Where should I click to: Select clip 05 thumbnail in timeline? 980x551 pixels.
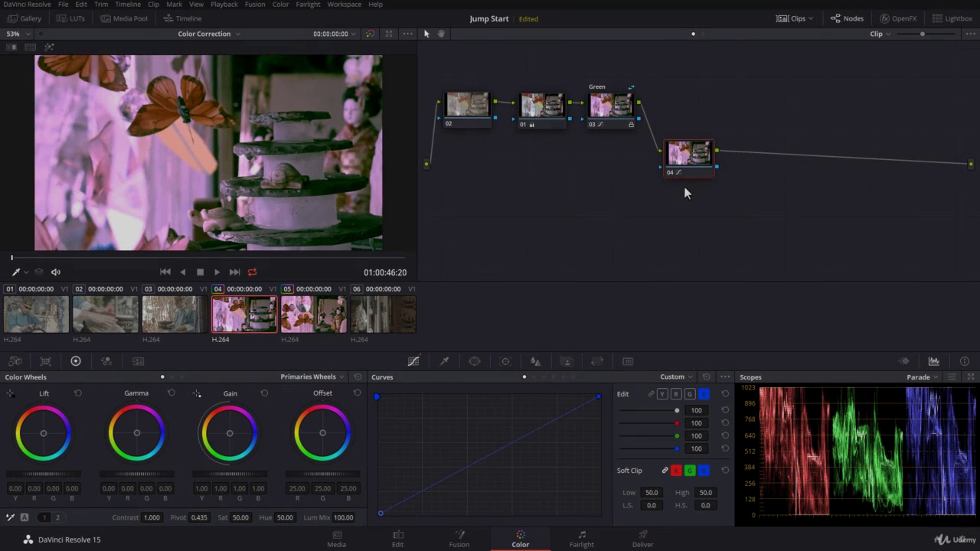(x=313, y=314)
